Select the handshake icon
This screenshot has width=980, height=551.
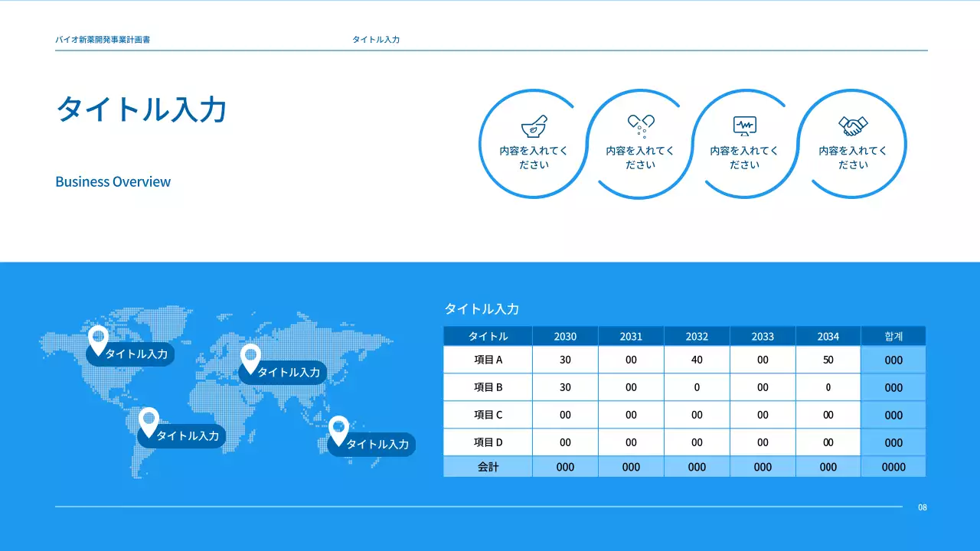click(x=852, y=126)
